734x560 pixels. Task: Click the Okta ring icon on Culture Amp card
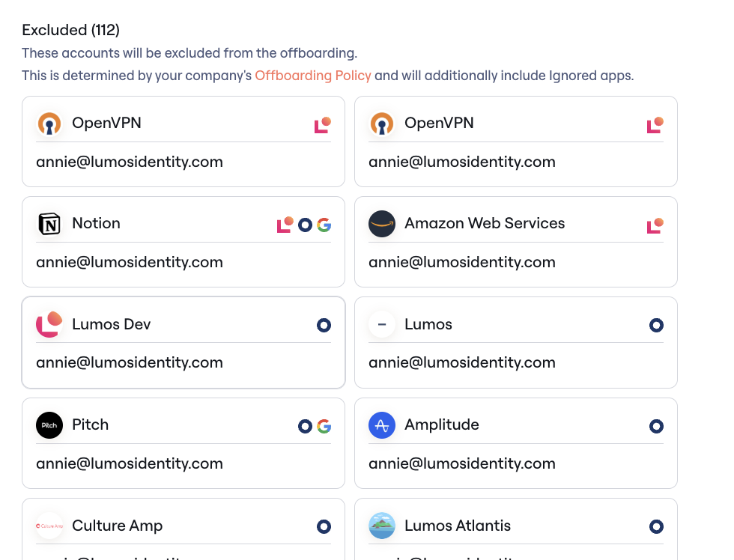coord(324,527)
